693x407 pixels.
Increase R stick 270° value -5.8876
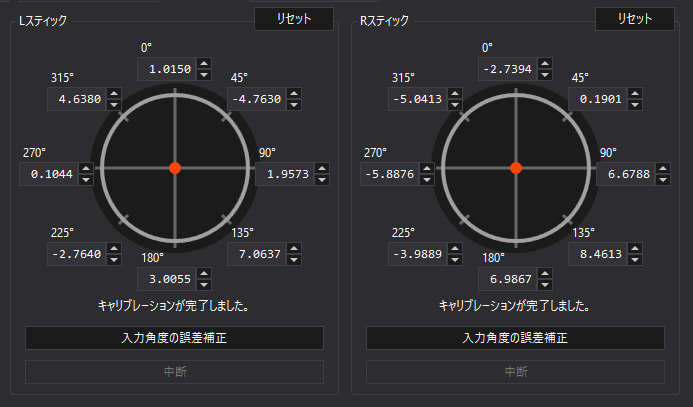click(x=427, y=169)
